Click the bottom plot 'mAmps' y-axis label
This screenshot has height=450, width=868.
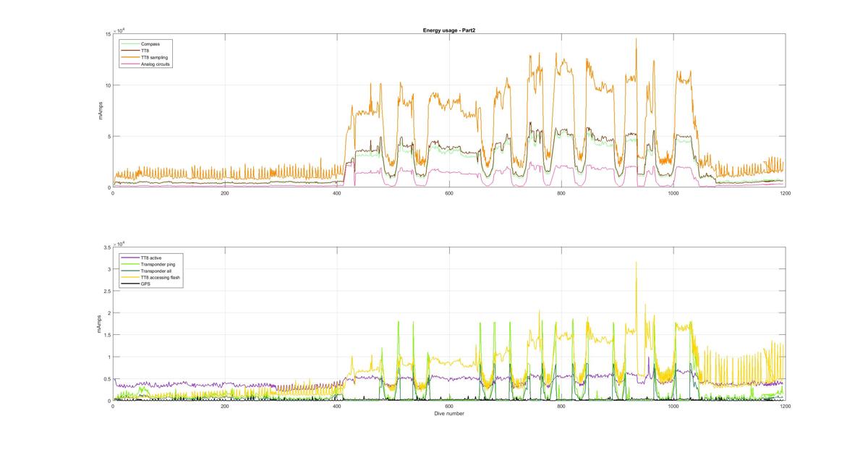tap(98, 324)
